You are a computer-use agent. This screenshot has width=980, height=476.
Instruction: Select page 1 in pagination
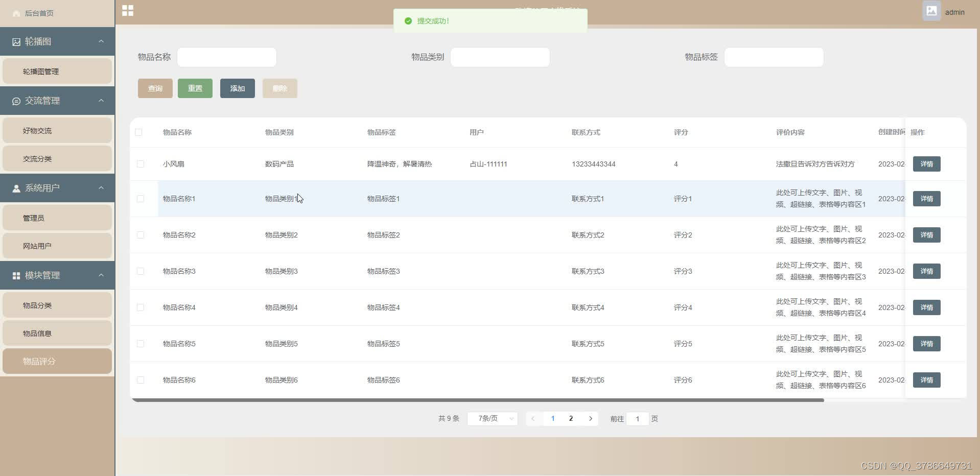tap(553, 419)
